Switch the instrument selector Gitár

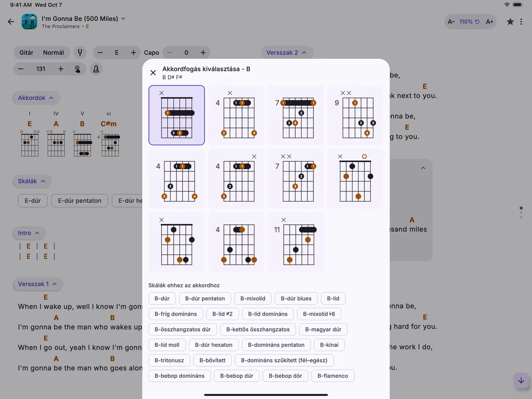pos(27,53)
